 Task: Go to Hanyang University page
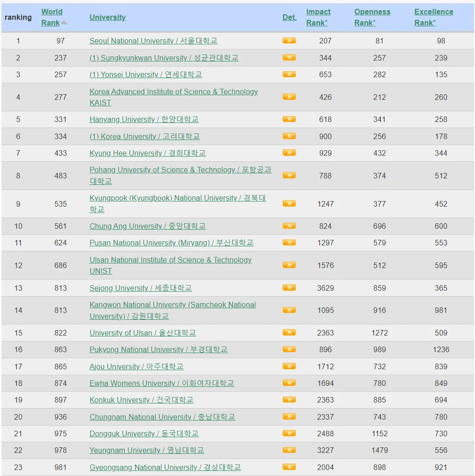144,119
